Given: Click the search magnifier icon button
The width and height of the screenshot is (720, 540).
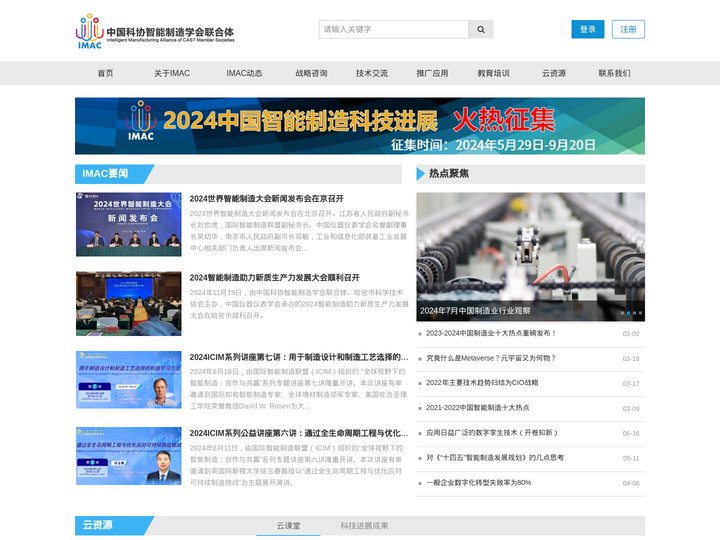Looking at the screenshot, I should (x=481, y=29).
